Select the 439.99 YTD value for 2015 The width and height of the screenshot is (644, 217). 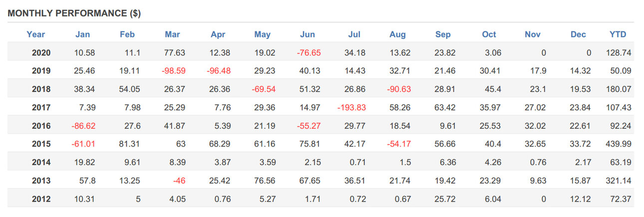pyautogui.click(x=619, y=145)
